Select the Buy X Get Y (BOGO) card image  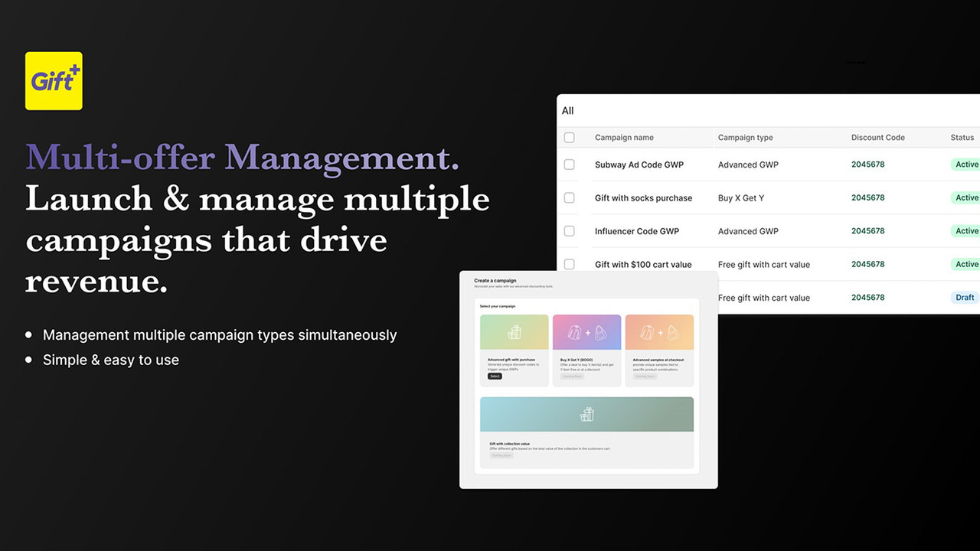click(587, 333)
